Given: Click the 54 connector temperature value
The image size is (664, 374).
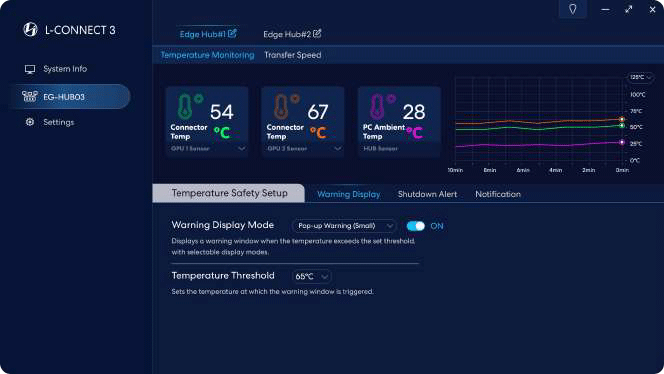Looking at the screenshot, I should tap(222, 112).
